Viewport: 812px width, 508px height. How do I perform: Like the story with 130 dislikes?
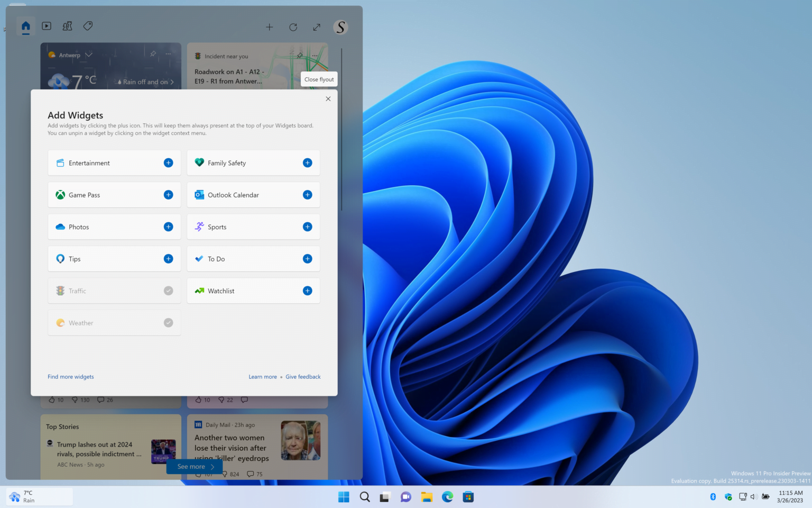[x=52, y=400]
